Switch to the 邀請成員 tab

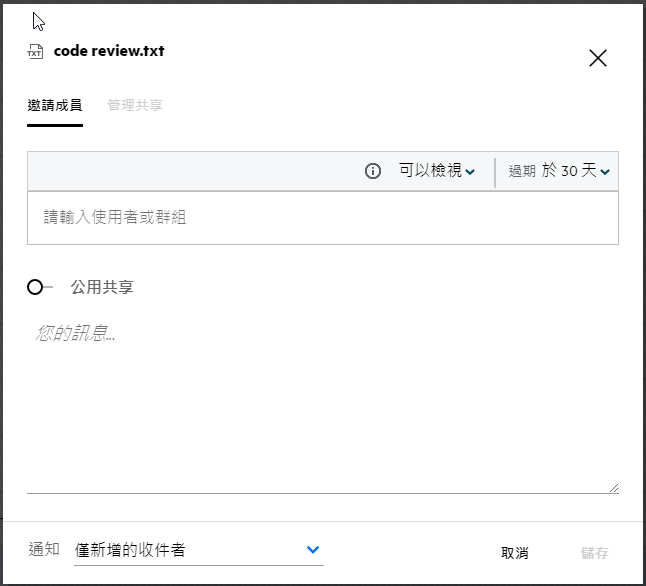click(x=55, y=105)
